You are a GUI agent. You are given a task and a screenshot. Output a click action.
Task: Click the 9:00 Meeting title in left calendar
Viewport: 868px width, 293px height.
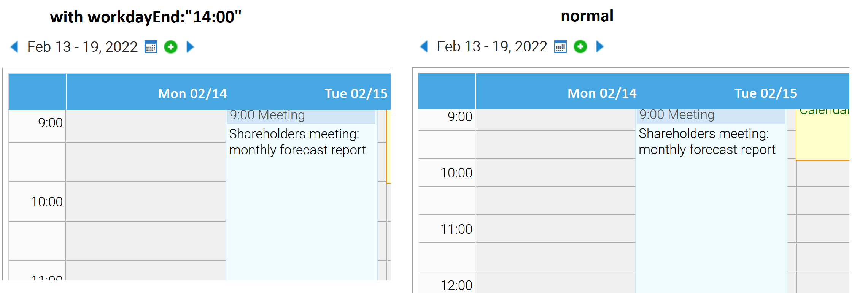click(267, 115)
